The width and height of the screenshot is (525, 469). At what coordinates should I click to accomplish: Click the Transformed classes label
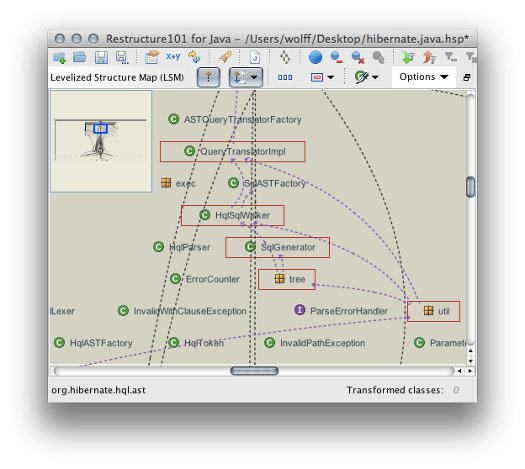[x=395, y=390]
